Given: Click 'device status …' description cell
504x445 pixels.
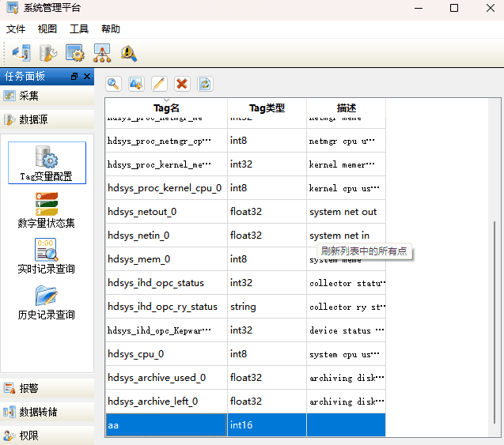Looking at the screenshot, I should [x=347, y=330].
